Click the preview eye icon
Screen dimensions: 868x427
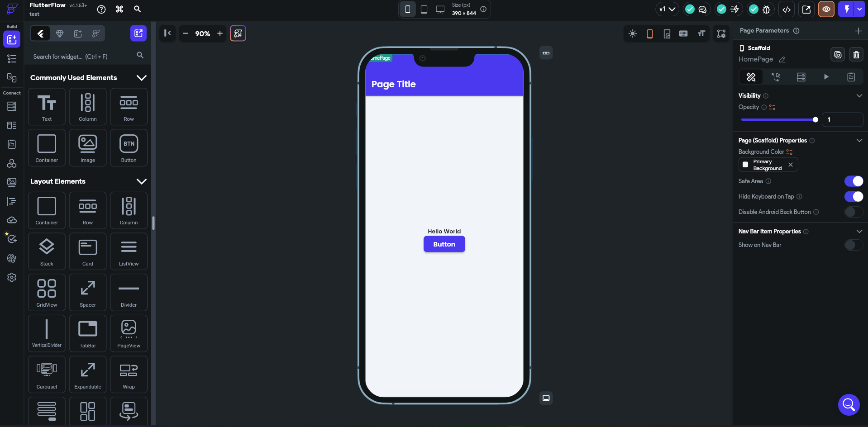point(826,9)
